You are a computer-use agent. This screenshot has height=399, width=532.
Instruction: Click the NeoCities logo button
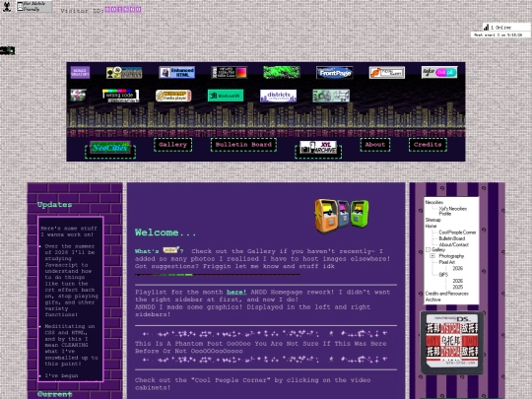coord(110,148)
